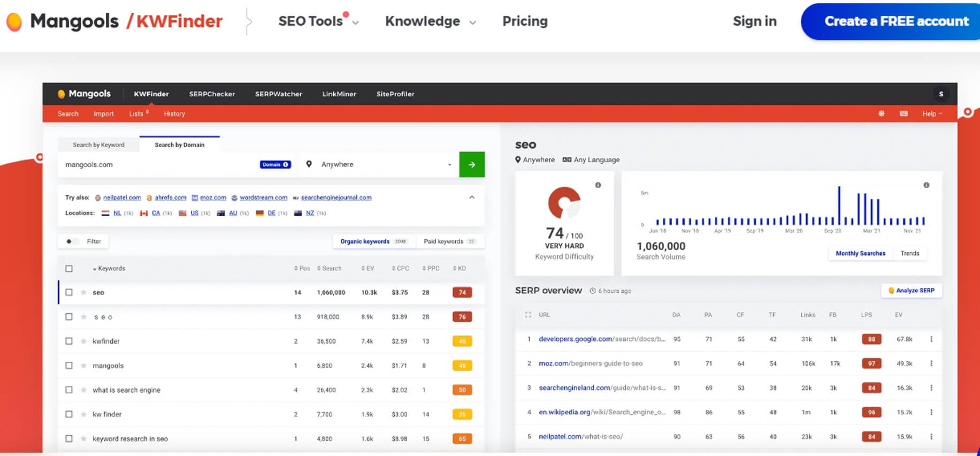This screenshot has height=456, width=980.
Task: Toggle the Filter switch
Action: click(72, 241)
